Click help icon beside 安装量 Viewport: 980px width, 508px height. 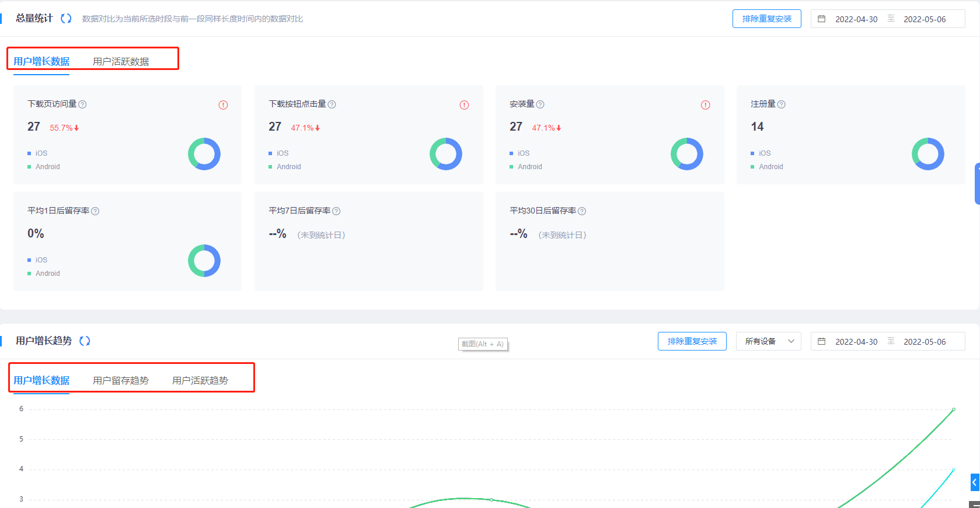tap(540, 104)
